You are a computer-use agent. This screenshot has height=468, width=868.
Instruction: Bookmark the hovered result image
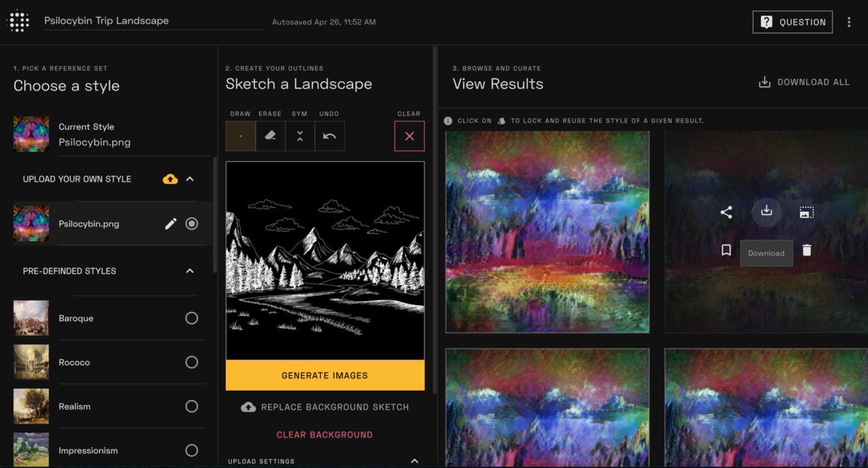pos(726,250)
